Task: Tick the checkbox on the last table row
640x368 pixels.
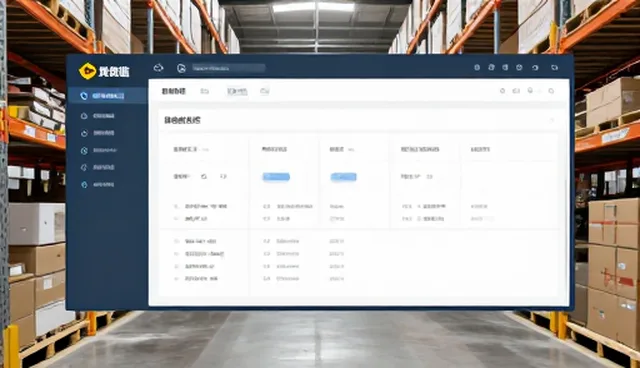Action: (x=176, y=279)
